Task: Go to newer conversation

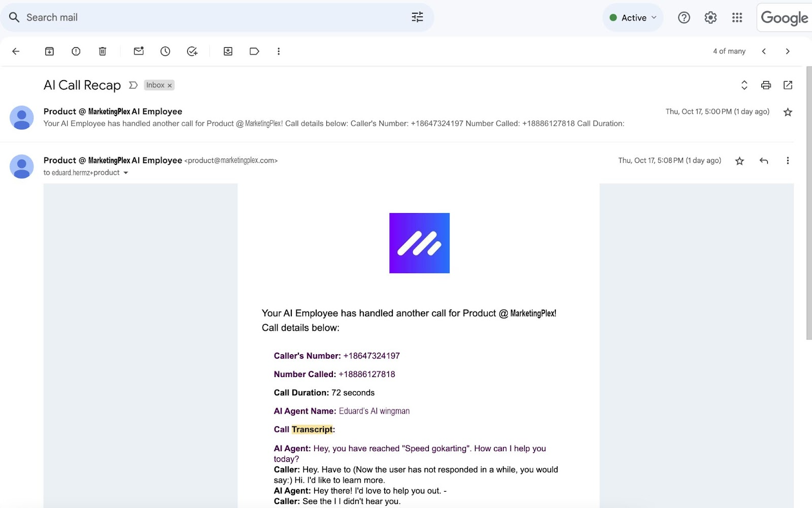Action: click(764, 51)
